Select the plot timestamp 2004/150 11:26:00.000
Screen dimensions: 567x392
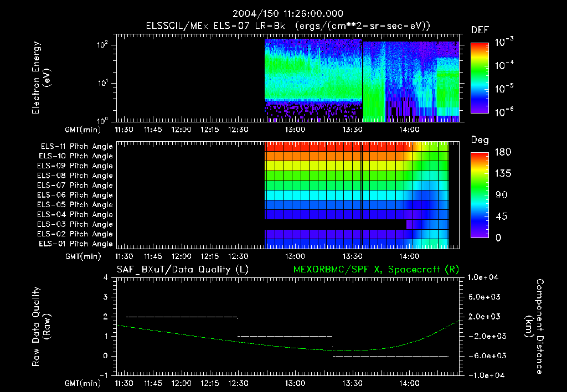coord(287,14)
